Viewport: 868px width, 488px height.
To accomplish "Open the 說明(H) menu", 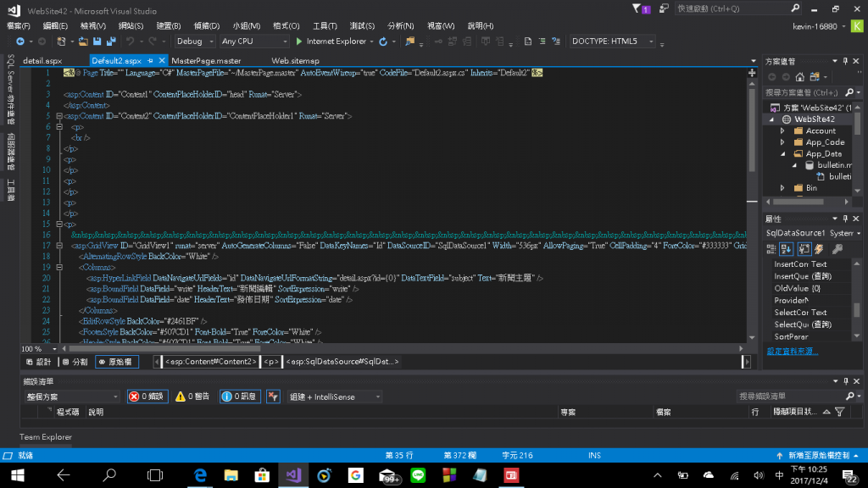I will pyautogui.click(x=480, y=26).
